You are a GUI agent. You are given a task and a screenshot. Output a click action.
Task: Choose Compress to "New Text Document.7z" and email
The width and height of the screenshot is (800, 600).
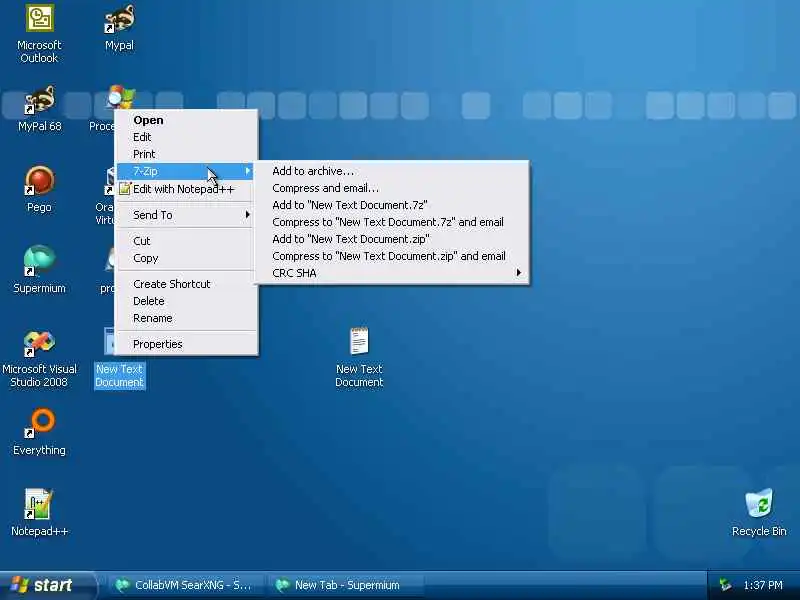[x=392, y=222]
